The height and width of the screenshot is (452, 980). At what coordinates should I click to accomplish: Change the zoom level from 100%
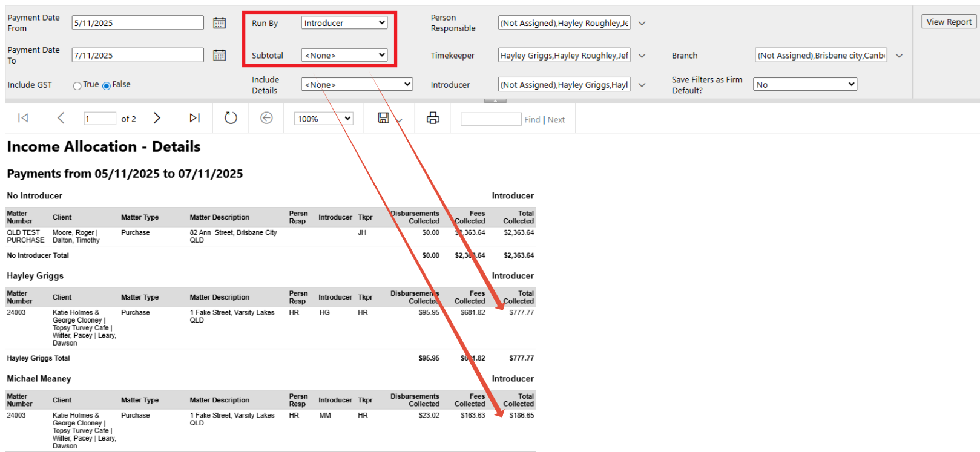point(323,119)
